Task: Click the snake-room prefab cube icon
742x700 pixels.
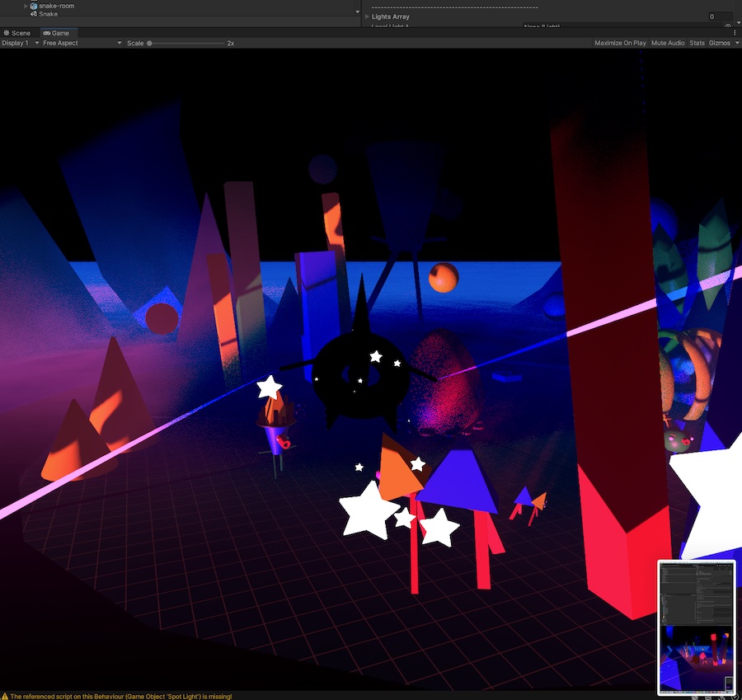Action: pyautogui.click(x=34, y=6)
